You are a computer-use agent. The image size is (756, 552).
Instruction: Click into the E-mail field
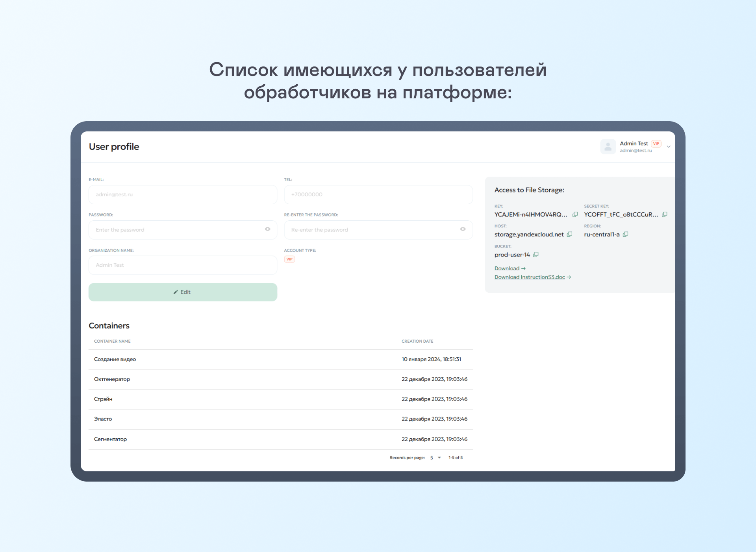coord(183,194)
